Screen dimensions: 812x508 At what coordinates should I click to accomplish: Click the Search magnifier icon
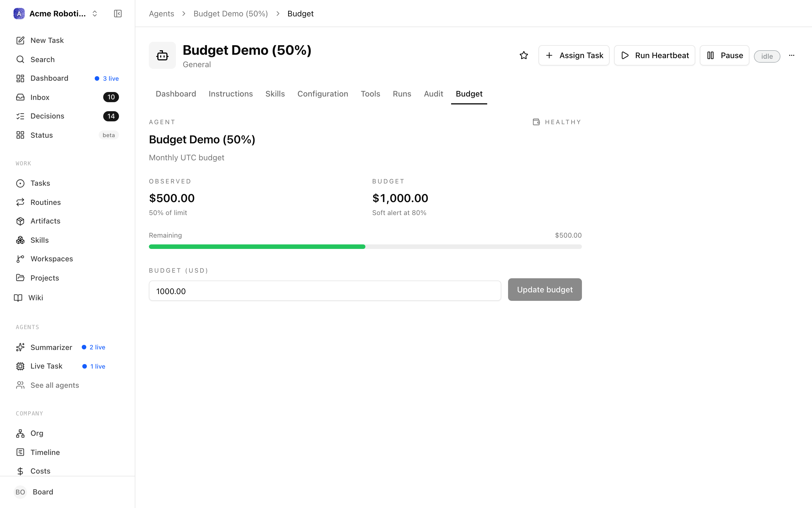click(x=21, y=60)
